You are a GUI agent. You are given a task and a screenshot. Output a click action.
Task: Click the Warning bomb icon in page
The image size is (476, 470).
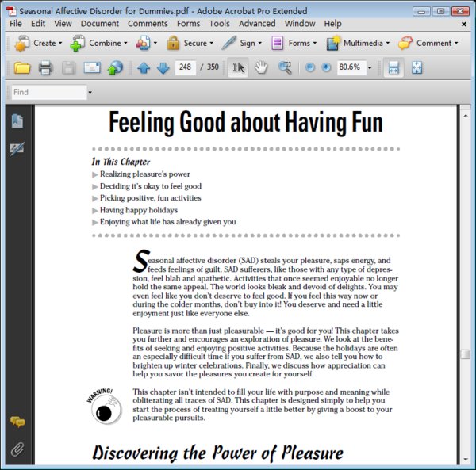[x=105, y=407]
